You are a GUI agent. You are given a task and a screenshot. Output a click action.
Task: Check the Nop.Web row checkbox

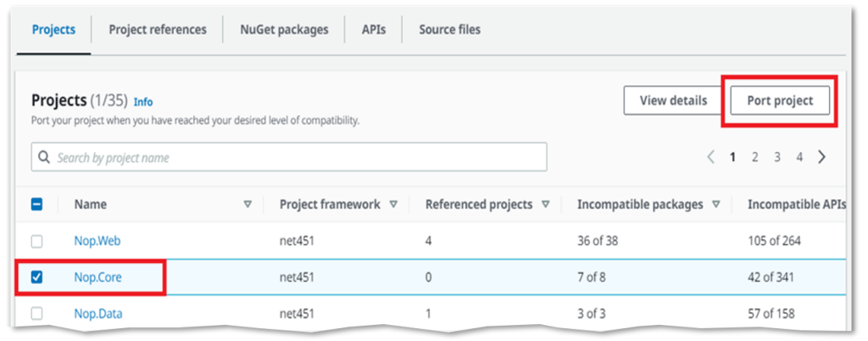(37, 241)
